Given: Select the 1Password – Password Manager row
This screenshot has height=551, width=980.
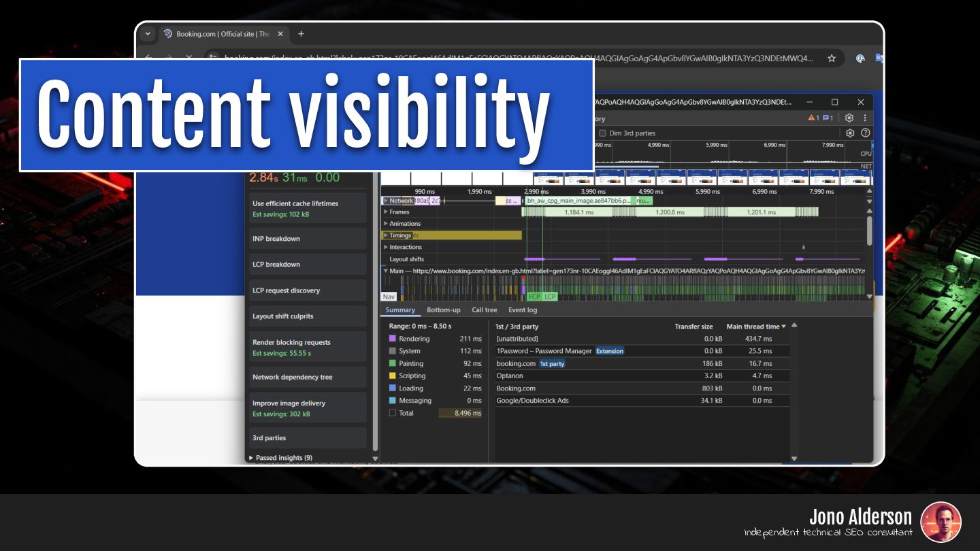Looking at the screenshot, I should click(642, 351).
